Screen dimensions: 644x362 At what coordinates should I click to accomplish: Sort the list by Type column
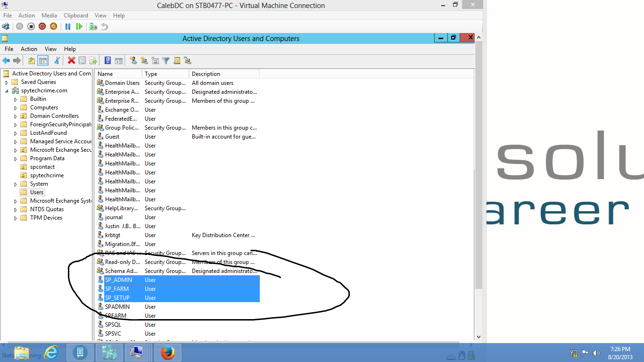tap(165, 74)
